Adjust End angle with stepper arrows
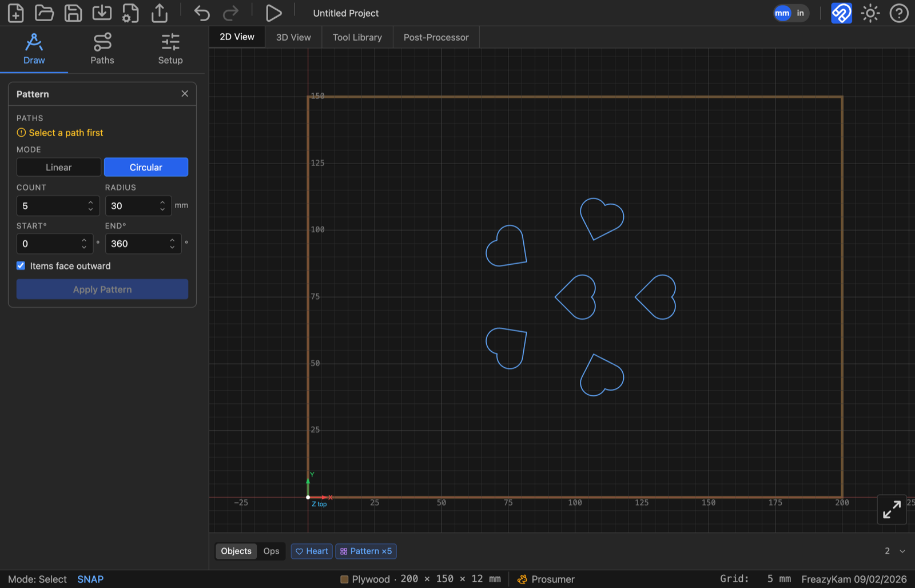 (x=172, y=244)
